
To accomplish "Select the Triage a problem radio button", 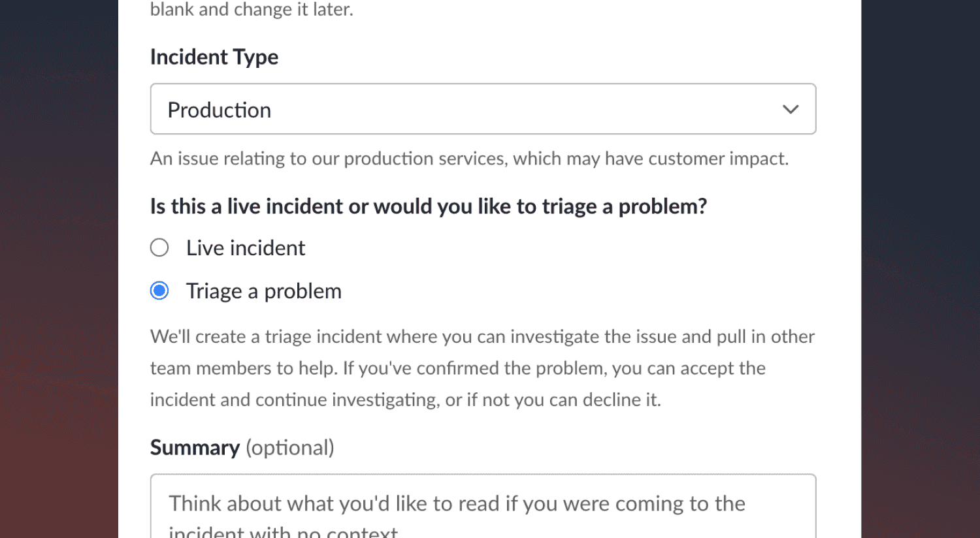I will click(159, 291).
